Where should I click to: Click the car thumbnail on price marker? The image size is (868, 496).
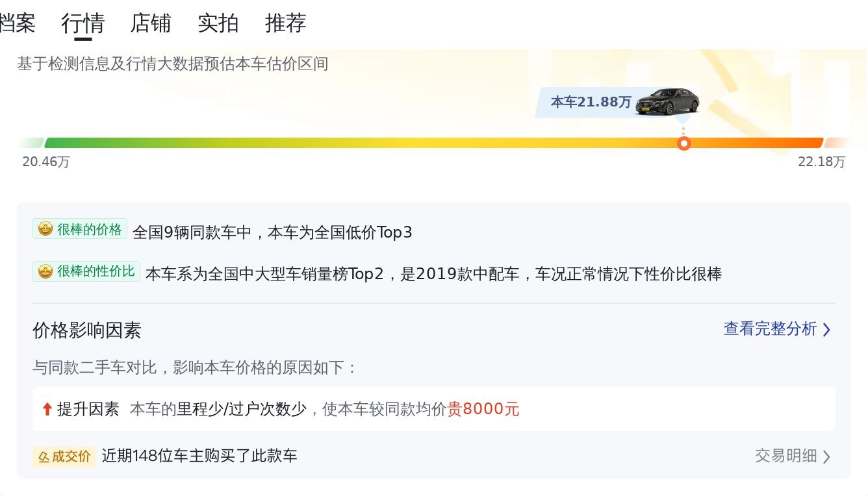pos(667,101)
